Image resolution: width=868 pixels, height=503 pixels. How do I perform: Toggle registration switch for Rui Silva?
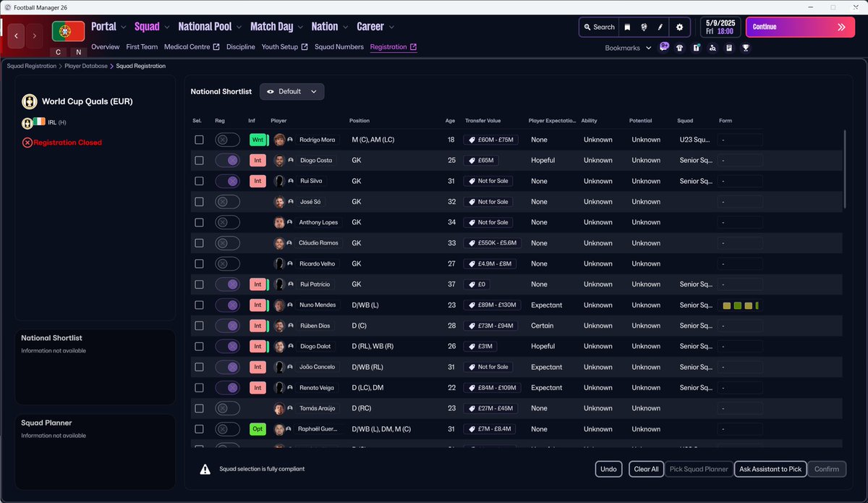227,181
